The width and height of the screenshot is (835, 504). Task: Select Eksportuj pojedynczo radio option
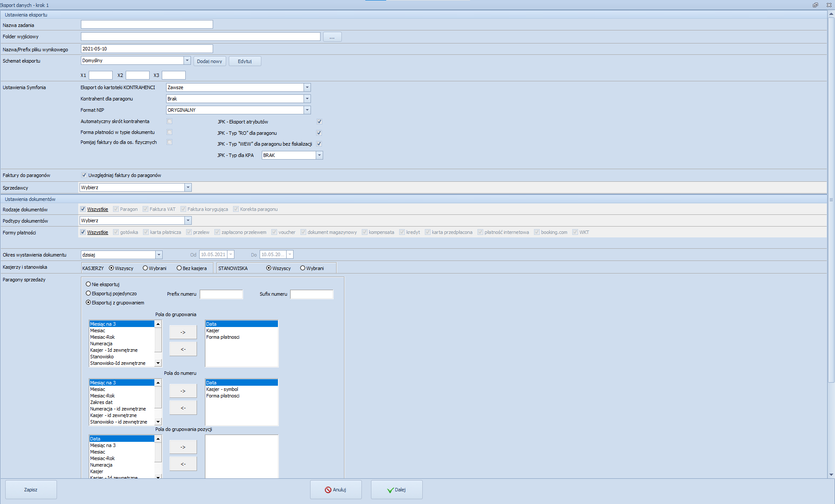88,294
